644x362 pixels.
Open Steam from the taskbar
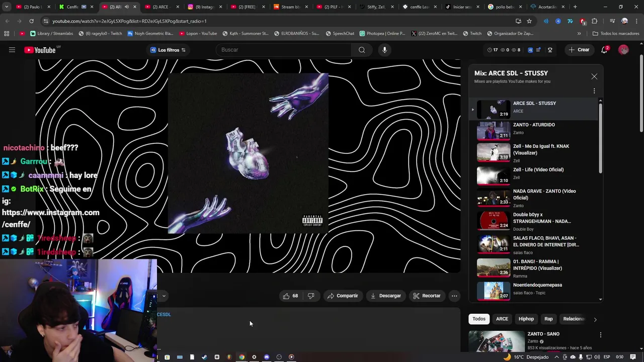(x=204, y=357)
